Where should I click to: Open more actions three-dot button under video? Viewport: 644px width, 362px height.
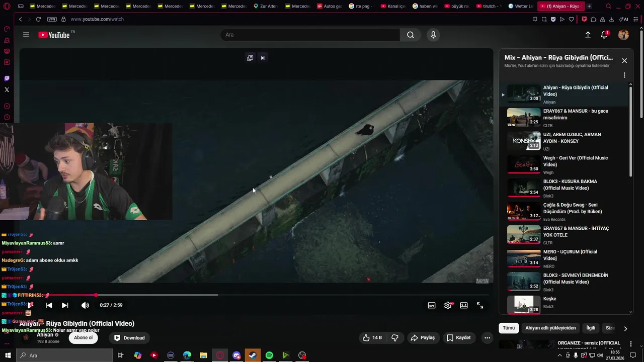point(487,338)
